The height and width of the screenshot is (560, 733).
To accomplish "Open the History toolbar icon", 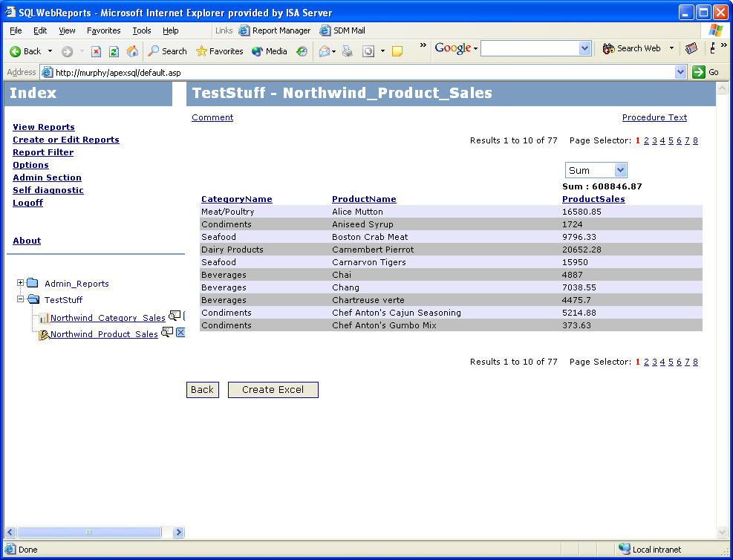I will (x=302, y=51).
